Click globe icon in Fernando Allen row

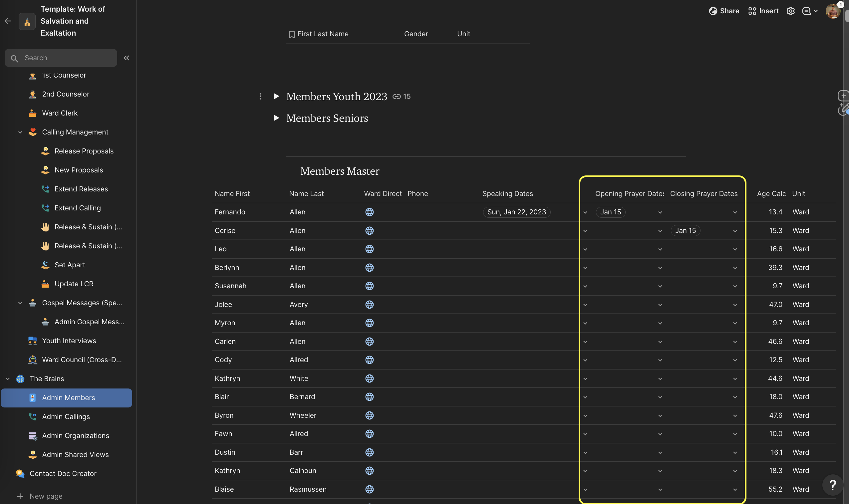(369, 212)
